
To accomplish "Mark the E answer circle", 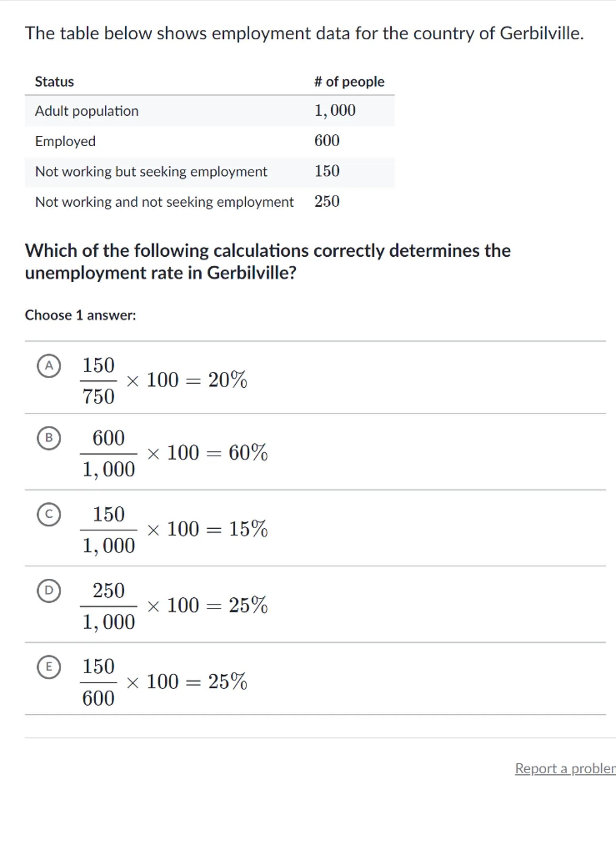I will point(49,667).
